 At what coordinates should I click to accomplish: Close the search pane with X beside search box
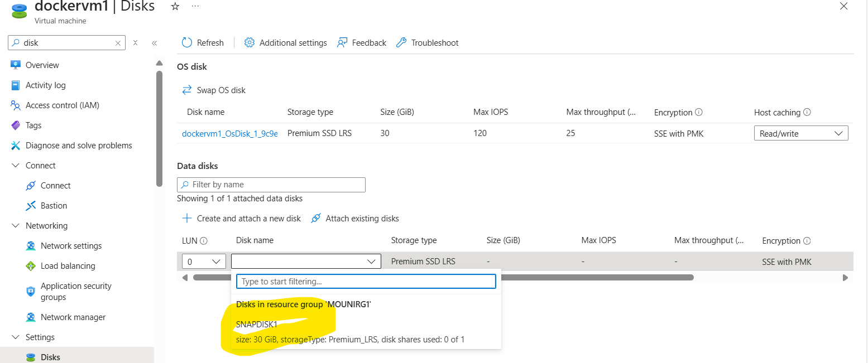(x=135, y=43)
